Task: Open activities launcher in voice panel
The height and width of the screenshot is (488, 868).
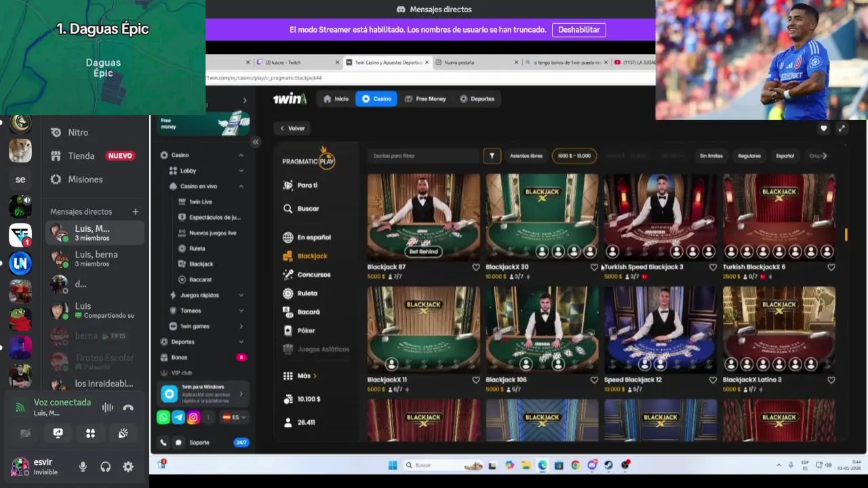Action: tap(90, 433)
